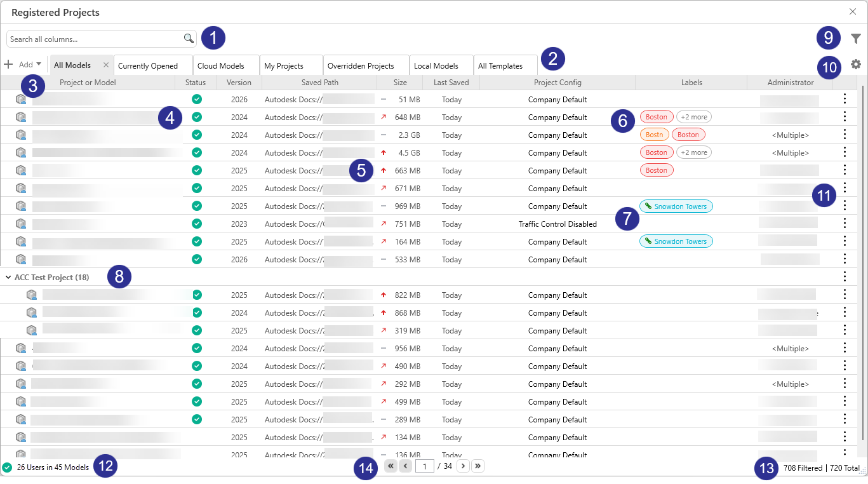The width and height of the screenshot is (868, 484).
Task: Click the diagonal trend arrow beside 164 MB
Action: click(x=384, y=242)
